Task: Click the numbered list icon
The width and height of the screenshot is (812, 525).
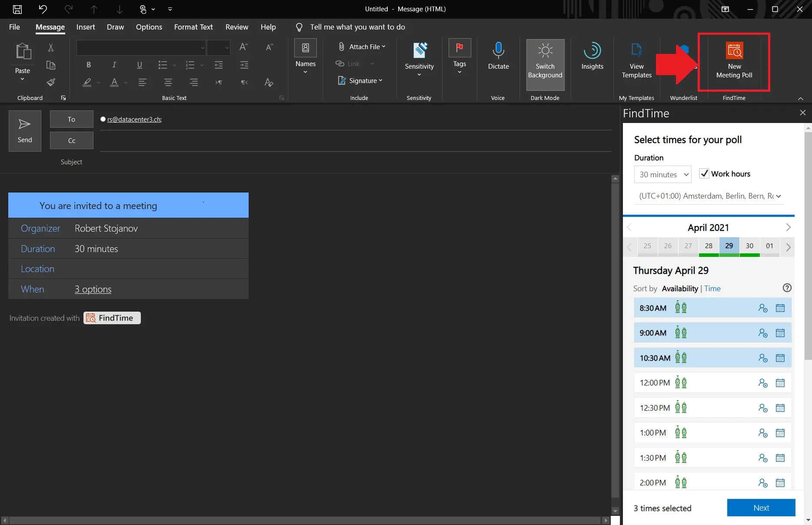Action: (190, 65)
